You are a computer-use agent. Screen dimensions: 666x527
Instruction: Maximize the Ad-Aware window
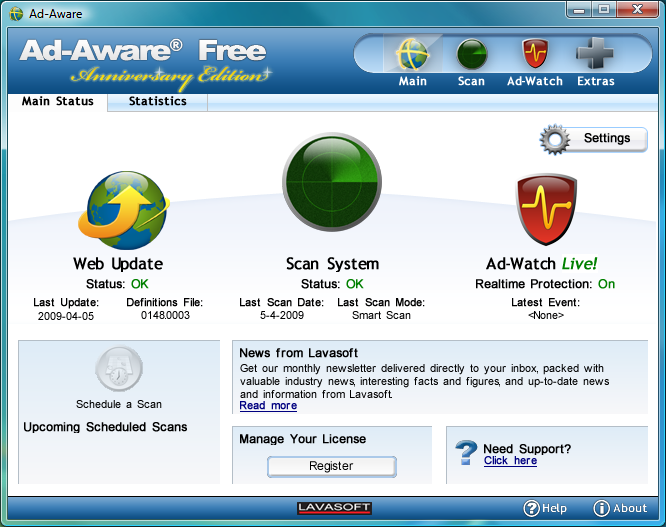point(604,10)
